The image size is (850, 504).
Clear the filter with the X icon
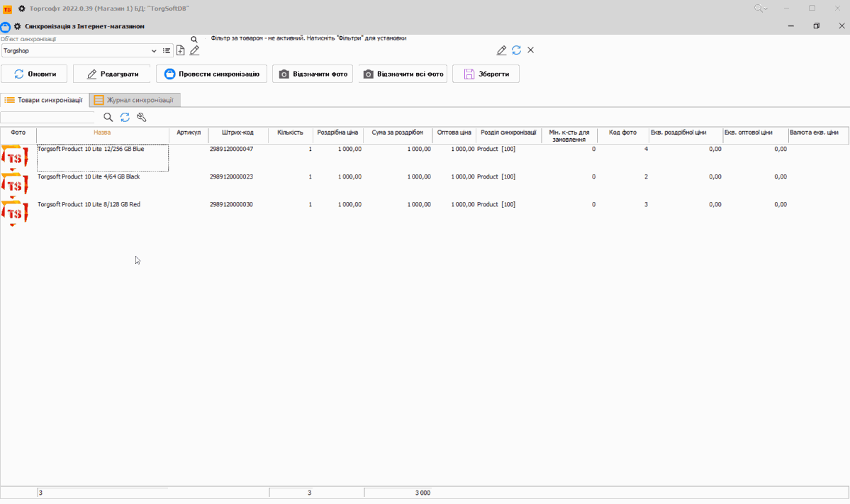click(530, 50)
